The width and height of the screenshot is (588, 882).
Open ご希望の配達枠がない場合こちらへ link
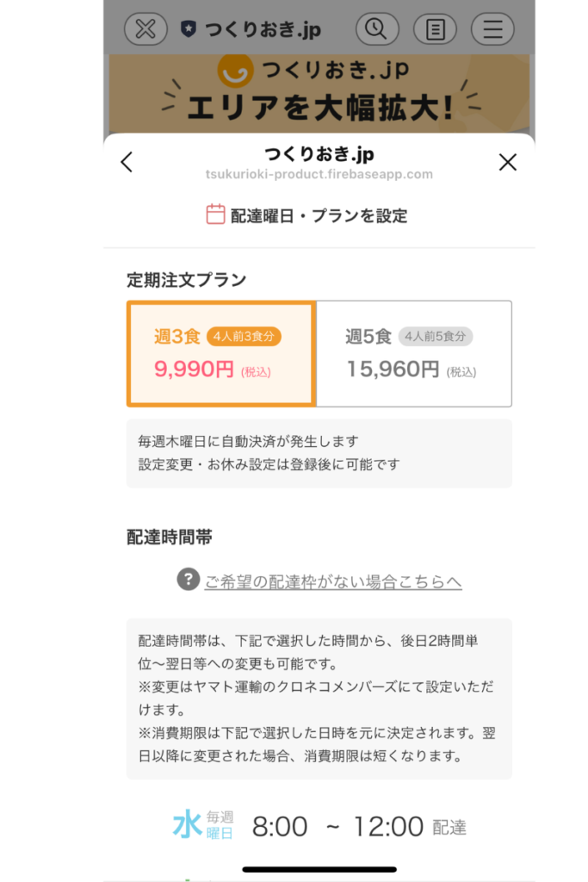pos(333,581)
